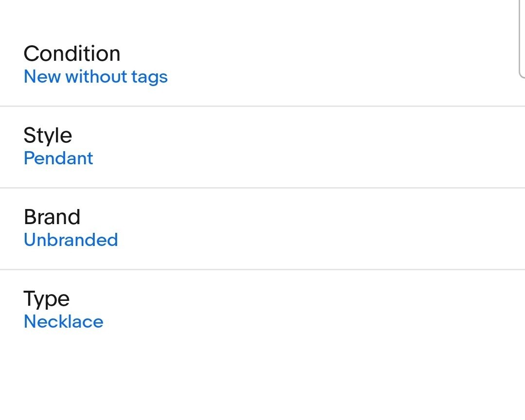Viewport: 525px width, 420px height.
Task: Select the 'New without tags' condition value
Action: click(x=96, y=77)
